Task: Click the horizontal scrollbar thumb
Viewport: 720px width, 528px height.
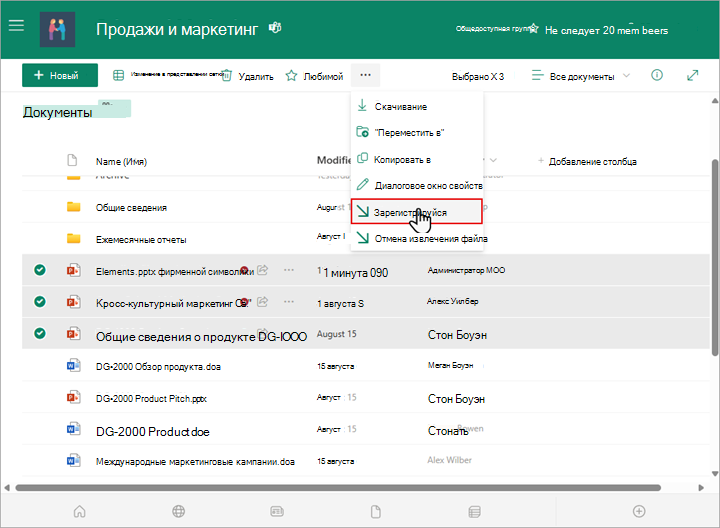Action: point(338,488)
